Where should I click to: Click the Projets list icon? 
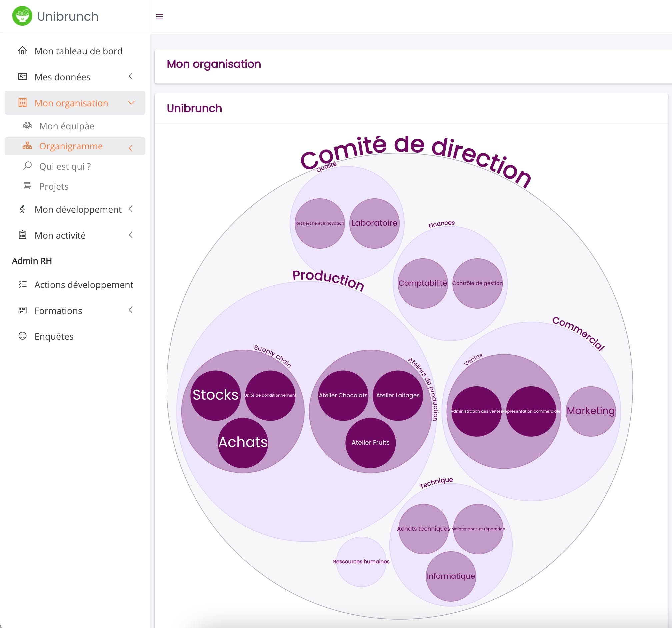[27, 186]
